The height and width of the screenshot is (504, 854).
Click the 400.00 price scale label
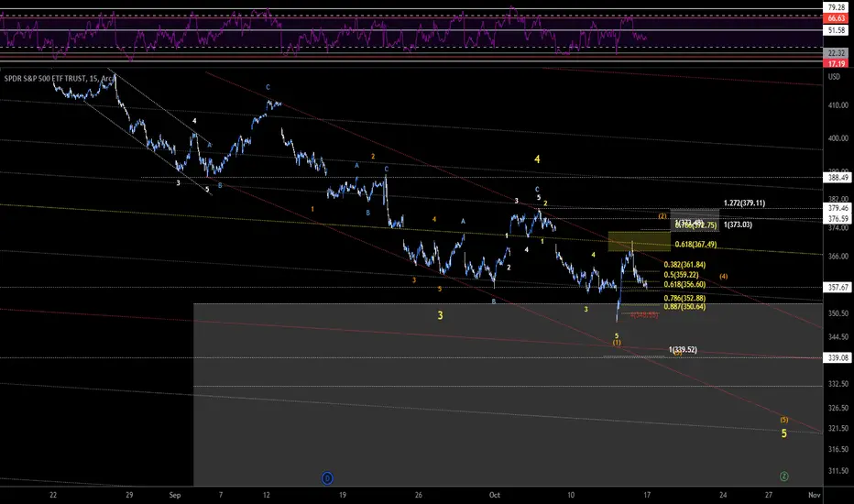point(838,138)
